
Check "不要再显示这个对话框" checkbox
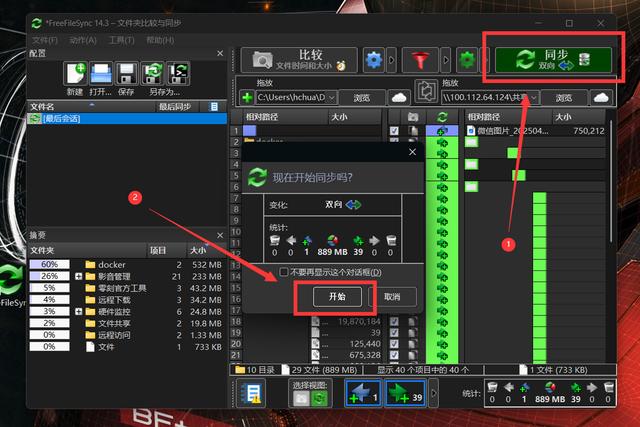[x=284, y=272]
